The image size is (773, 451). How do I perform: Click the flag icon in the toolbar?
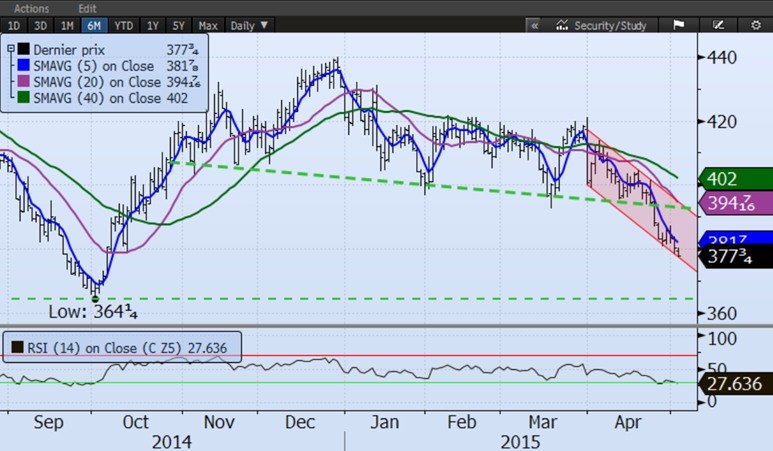tap(677, 25)
